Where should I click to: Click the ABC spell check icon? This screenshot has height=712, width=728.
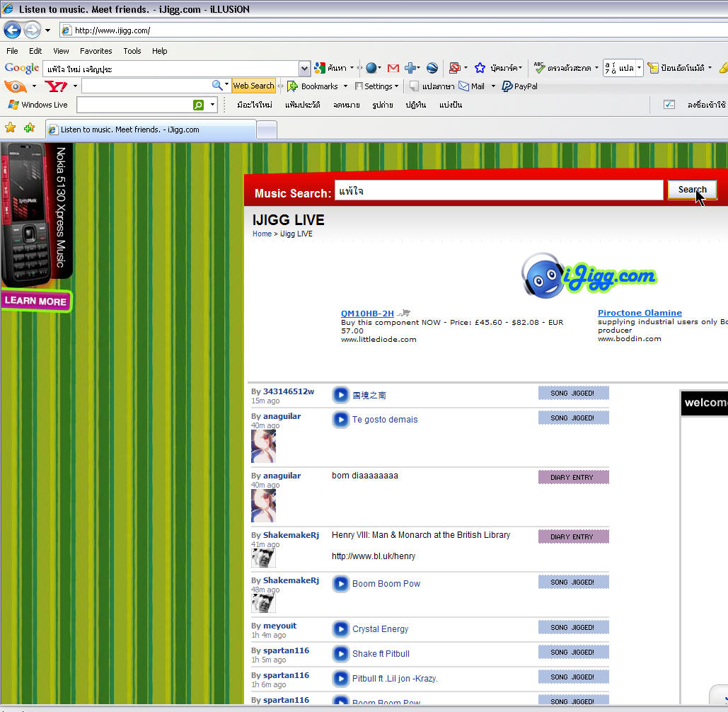tap(538, 68)
